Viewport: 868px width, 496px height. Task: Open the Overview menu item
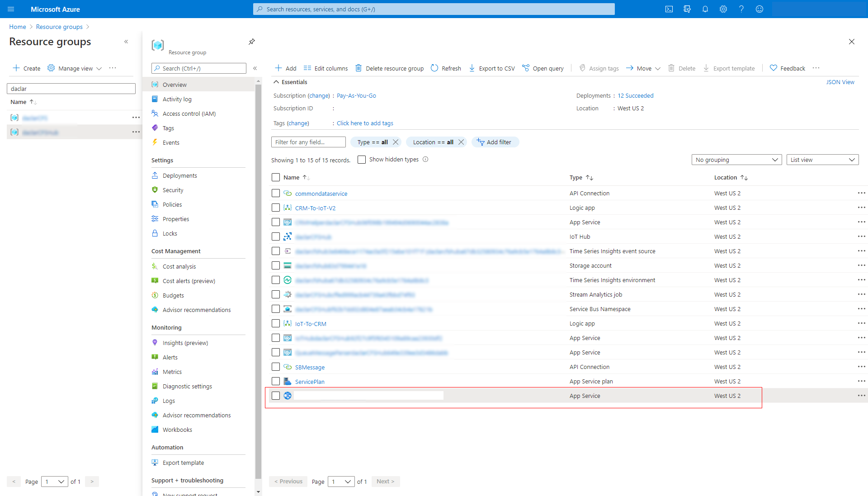tap(175, 85)
